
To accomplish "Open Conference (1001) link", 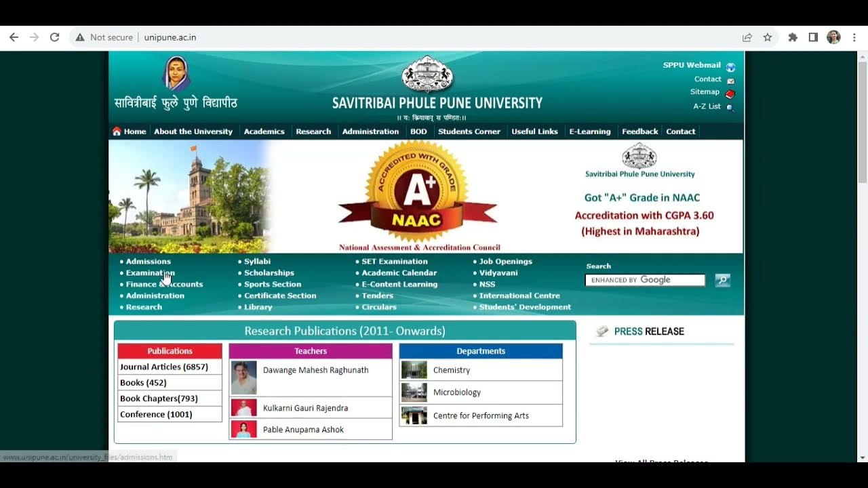I will coord(156,415).
